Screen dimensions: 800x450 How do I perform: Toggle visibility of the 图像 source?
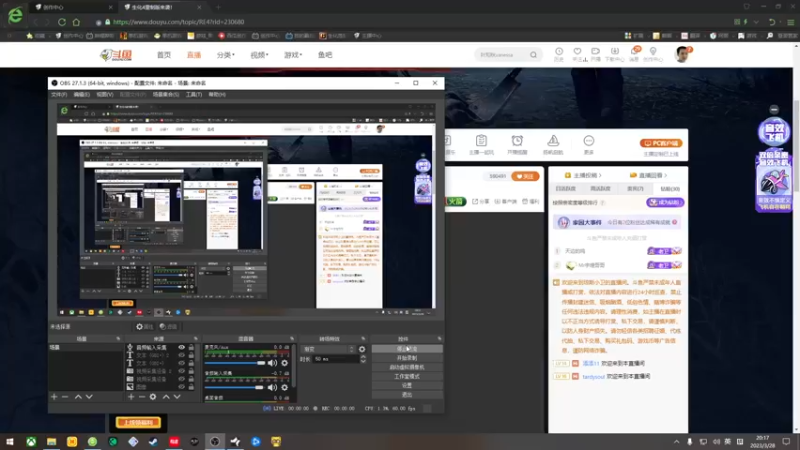[181, 387]
